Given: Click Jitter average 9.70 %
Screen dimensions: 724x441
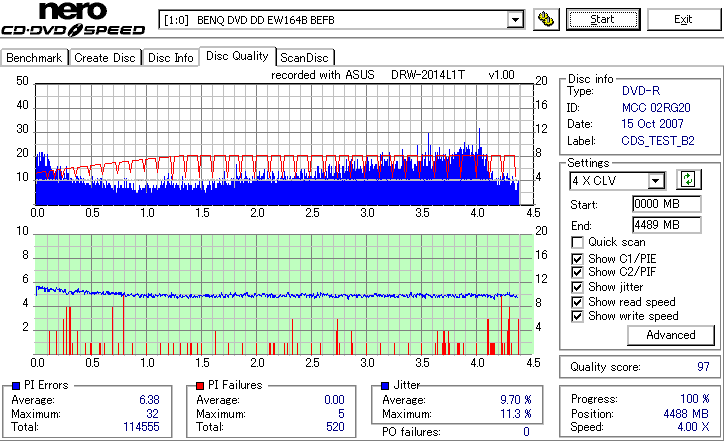Looking at the screenshot, I should [516, 400].
